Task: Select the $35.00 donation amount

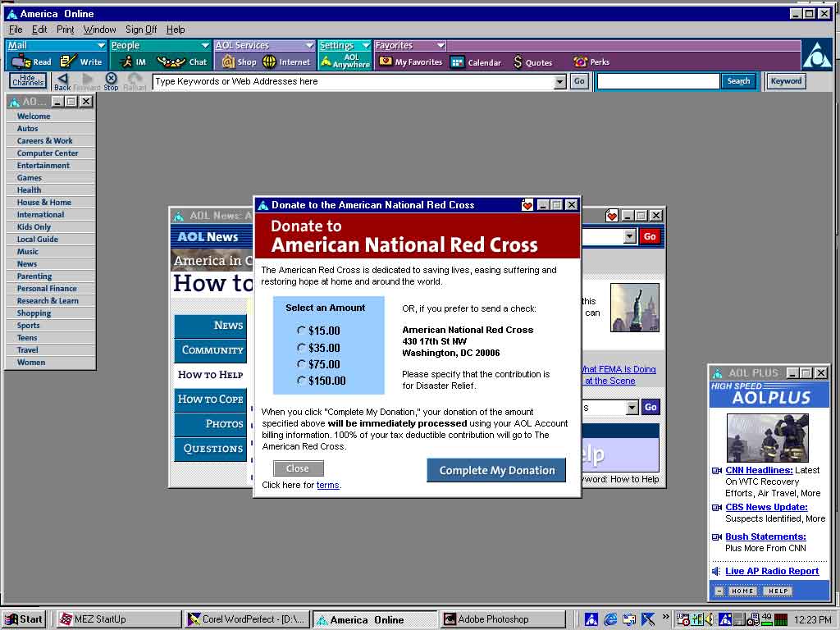Action: (302, 348)
